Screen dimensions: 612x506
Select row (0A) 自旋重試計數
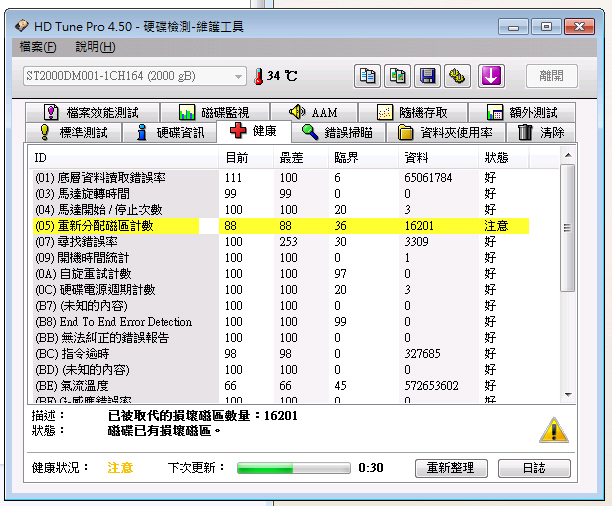[280, 274]
